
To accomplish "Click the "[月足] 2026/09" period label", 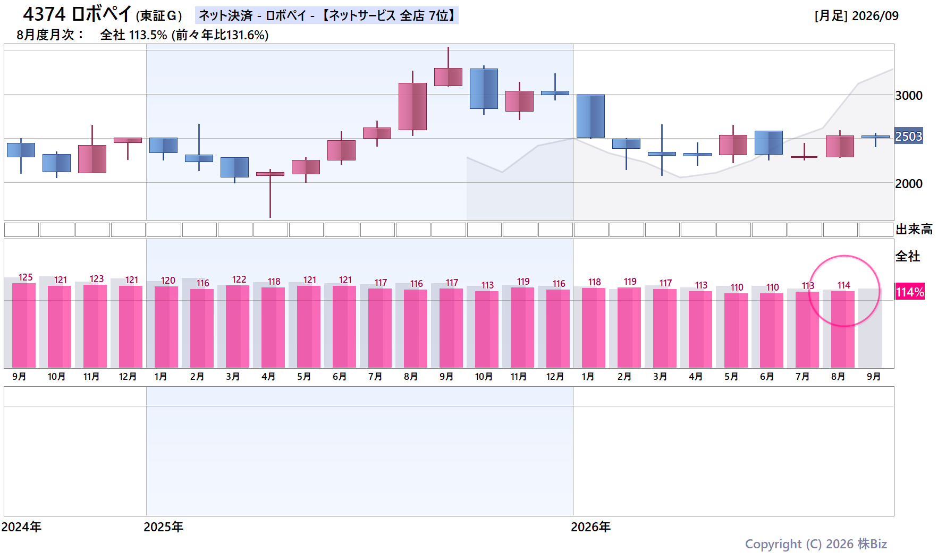I will (856, 16).
